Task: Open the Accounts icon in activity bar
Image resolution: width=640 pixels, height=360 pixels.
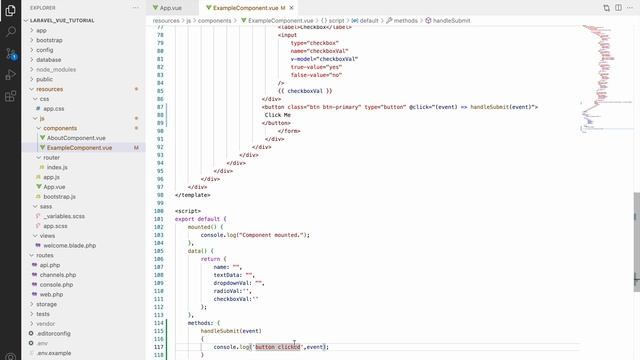Action: point(10,356)
